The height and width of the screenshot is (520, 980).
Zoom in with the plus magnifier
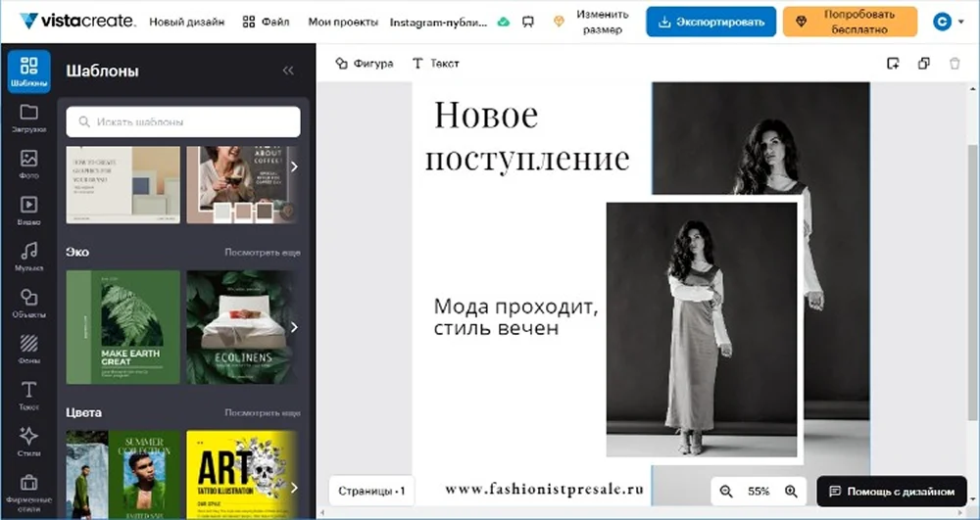coord(791,492)
